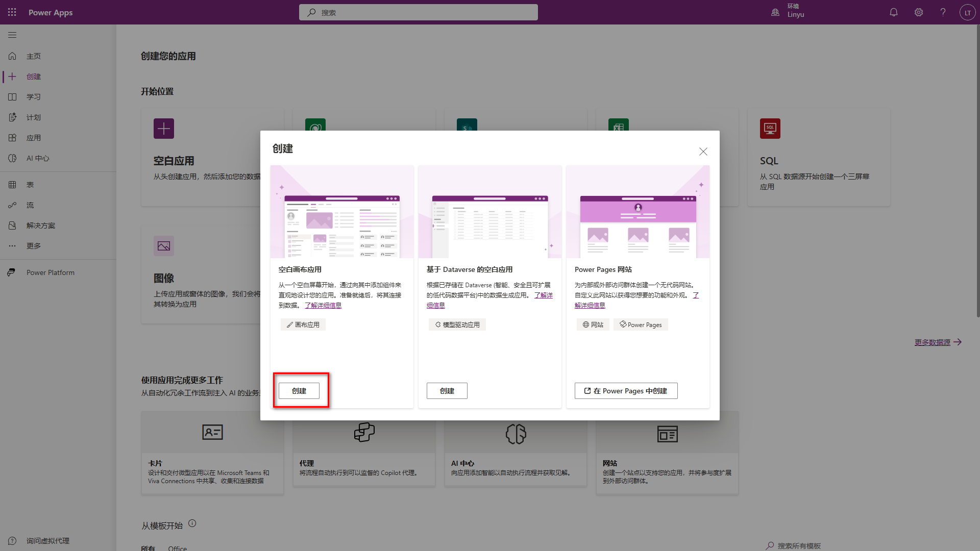Open 了解详细信息 link for 空白画布应用
This screenshot has height=551, width=980.
pos(323,305)
